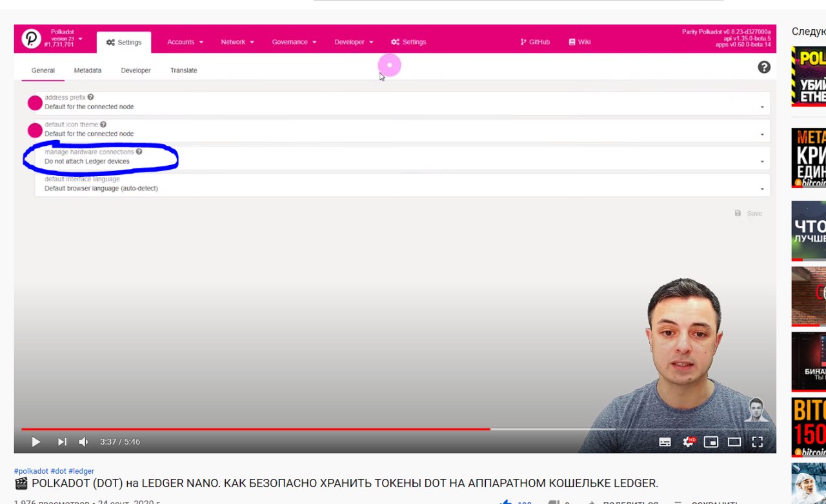Screen dimensions: 826x504
Task: Open suggested video with КРИ text
Action: [x=809, y=158]
